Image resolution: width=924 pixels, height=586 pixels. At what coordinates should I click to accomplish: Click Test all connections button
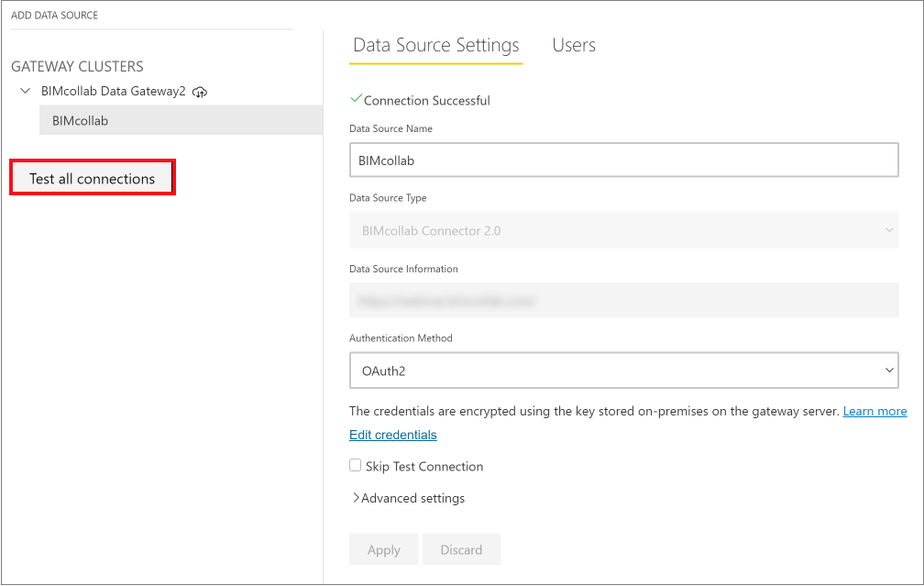[x=93, y=178]
